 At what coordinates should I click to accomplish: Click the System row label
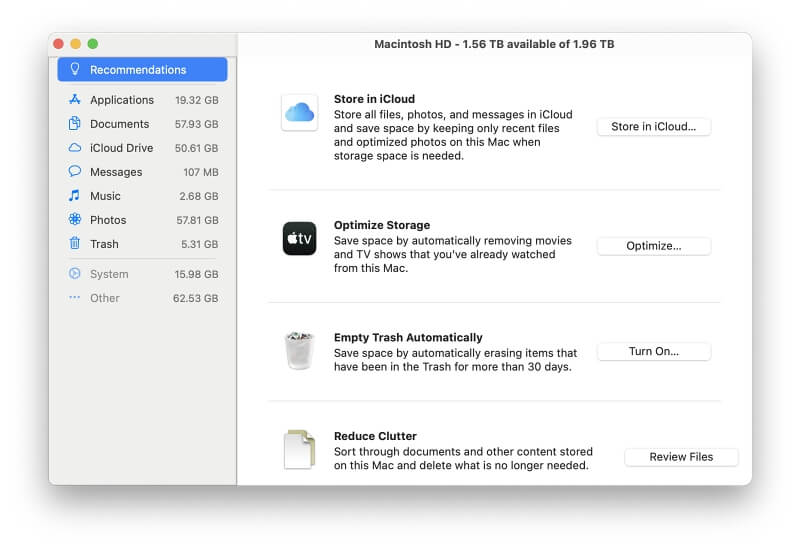109,274
